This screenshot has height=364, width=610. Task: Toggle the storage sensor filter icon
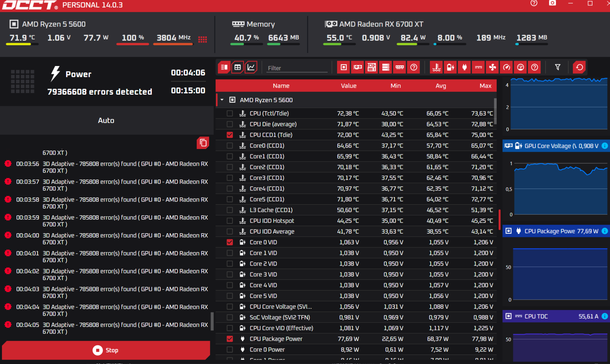pyautogui.click(x=386, y=67)
